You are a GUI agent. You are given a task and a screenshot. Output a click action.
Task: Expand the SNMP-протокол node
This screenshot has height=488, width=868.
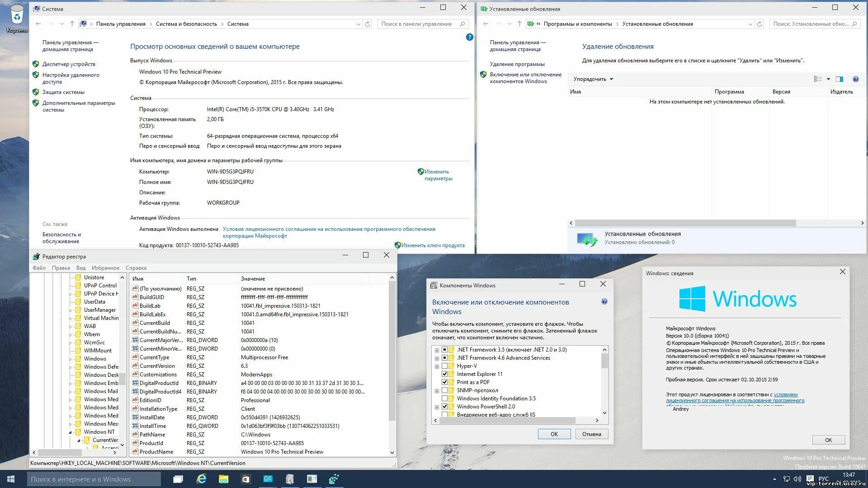click(x=437, y=391)
